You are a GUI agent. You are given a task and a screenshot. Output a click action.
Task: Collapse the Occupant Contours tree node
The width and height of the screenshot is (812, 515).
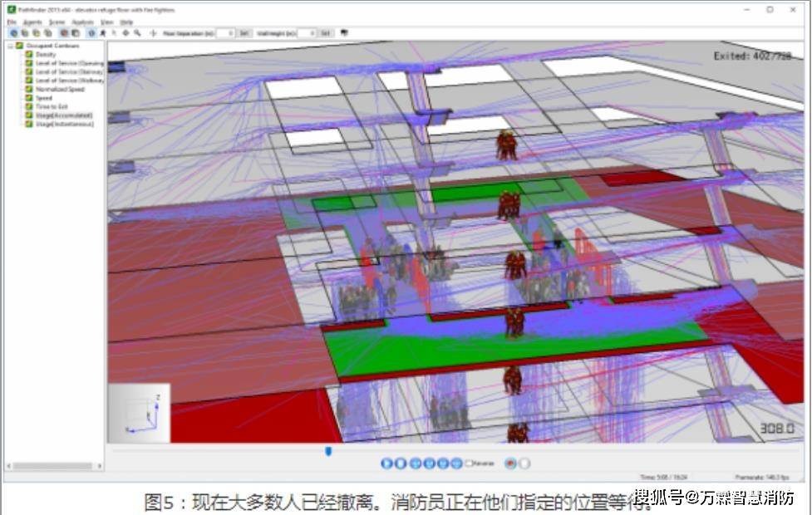point(8,46)
